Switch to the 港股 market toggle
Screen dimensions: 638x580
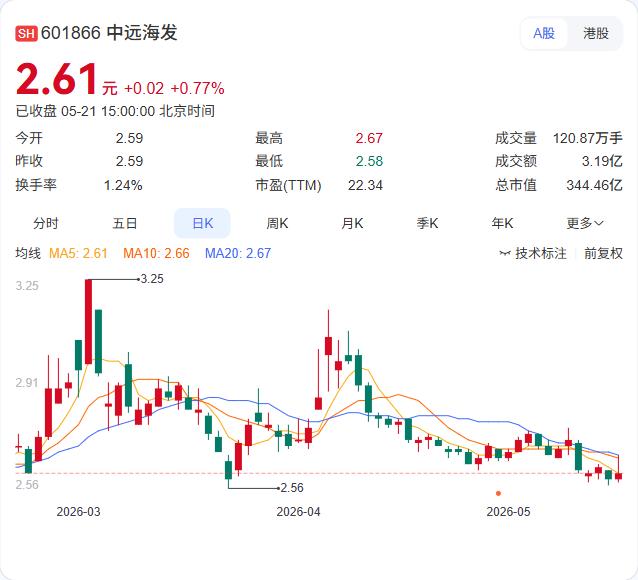pos(596,33)
